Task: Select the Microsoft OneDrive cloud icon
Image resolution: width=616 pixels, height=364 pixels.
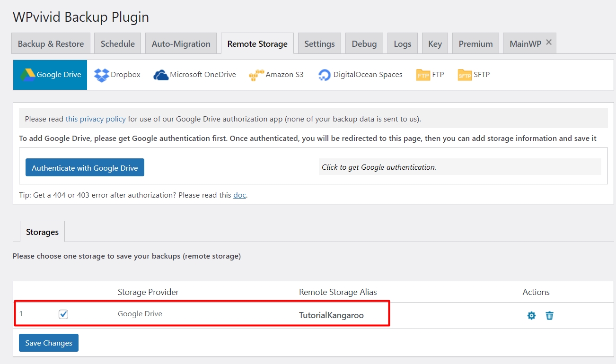Action: pos(161,75)
